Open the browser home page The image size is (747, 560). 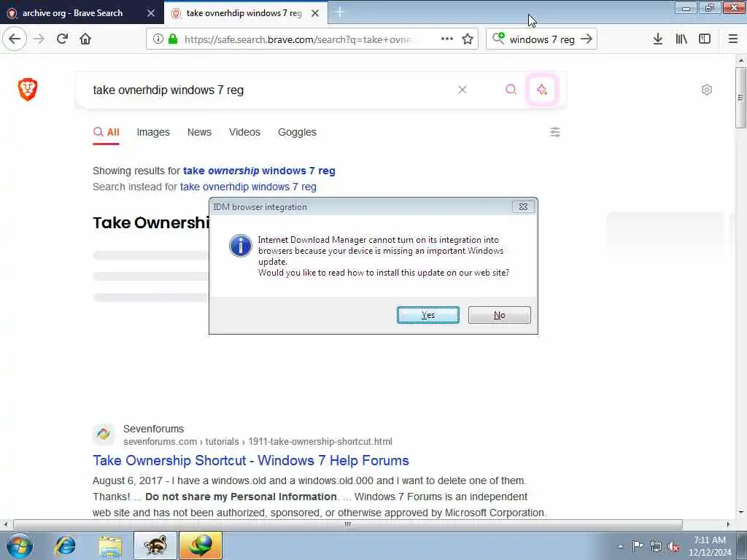[x=85, y=39]
